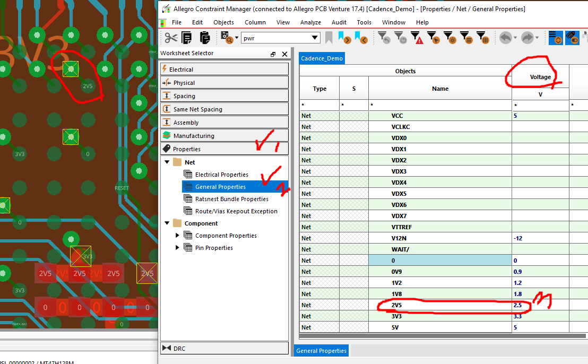Open the Spacing worksheet section
Image resolution: width=588 pixels, height=364 pixels.
click(224, 96)
